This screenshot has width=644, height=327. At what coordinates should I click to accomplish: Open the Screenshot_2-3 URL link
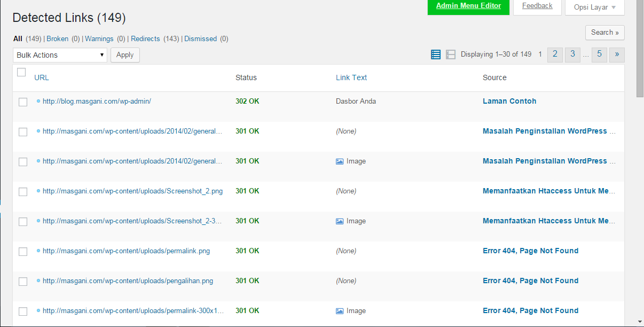(x=132, y=221)
